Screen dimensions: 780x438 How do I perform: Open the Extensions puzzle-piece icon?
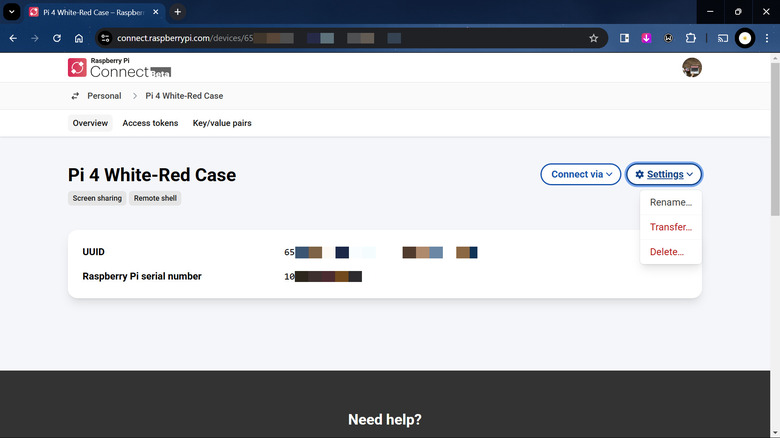(x=690, y=38)
